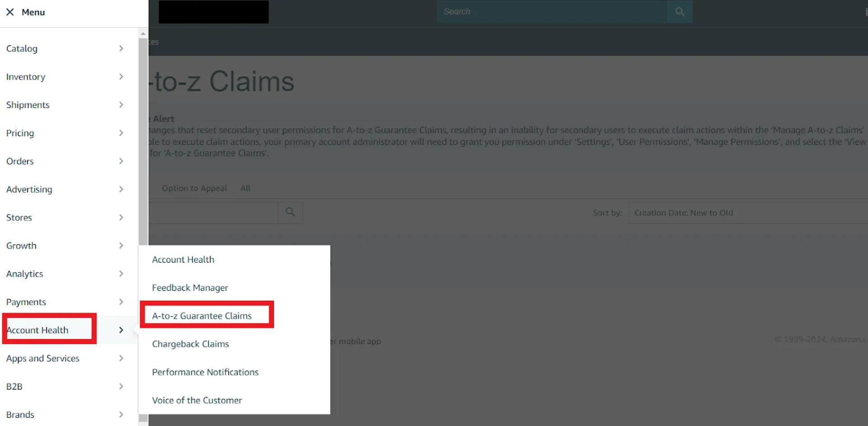Viewport: 868px width, 426px height.
Task: Select Chargeback Claims in the submenu
Action: (190, 344)
